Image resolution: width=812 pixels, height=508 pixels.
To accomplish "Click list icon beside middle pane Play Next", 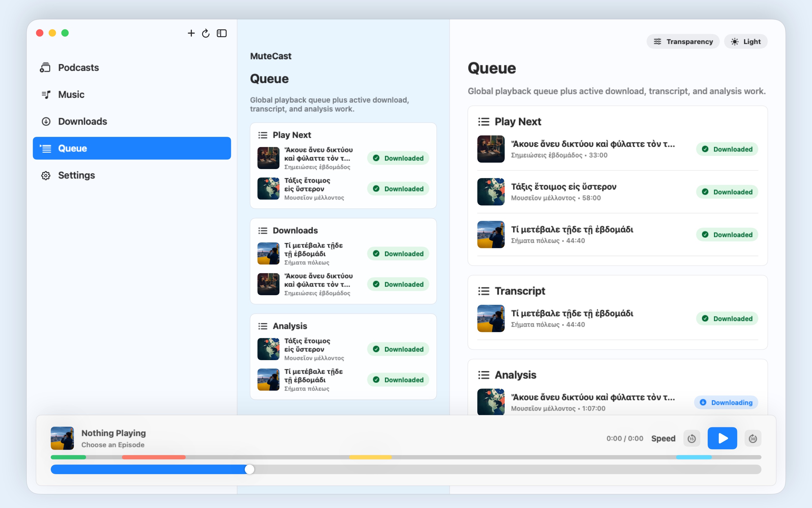I will coord(263,135).
